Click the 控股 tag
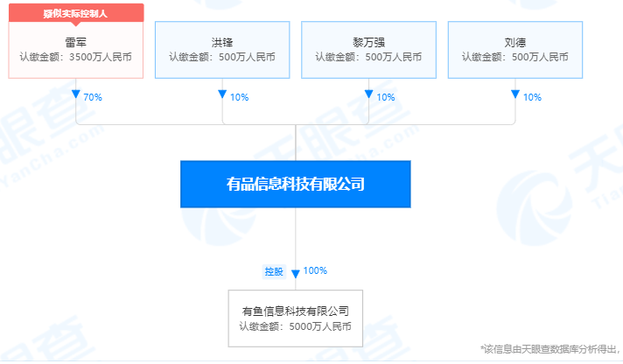Image resolution: width=623 pixels, height=364 pixels. coord(274,272)
